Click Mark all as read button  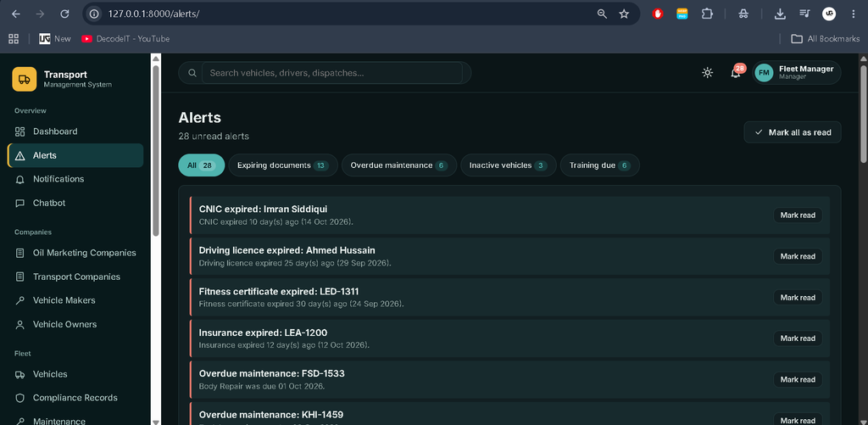click(793, 132)
